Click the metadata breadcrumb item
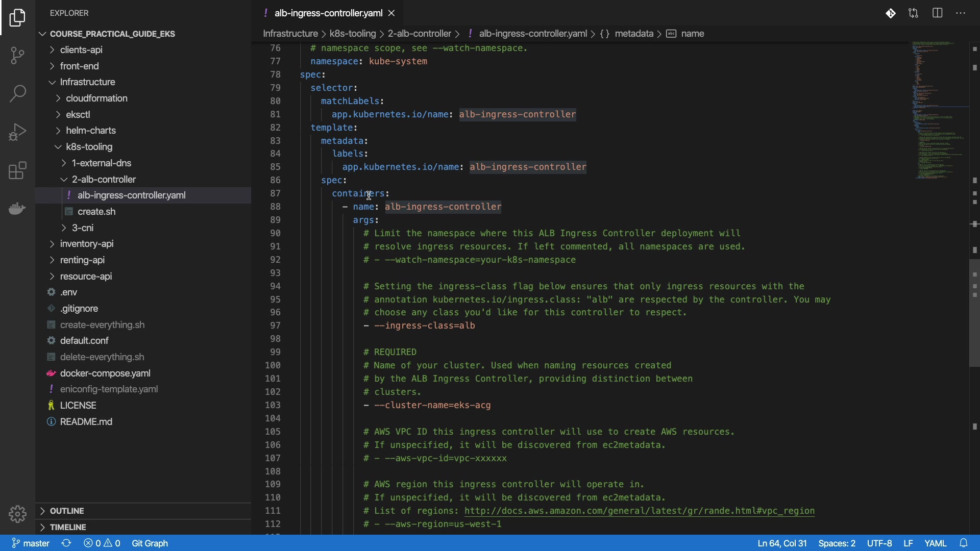Image resolution: width=980 pixels, height=551 pixels. [634, 34]
